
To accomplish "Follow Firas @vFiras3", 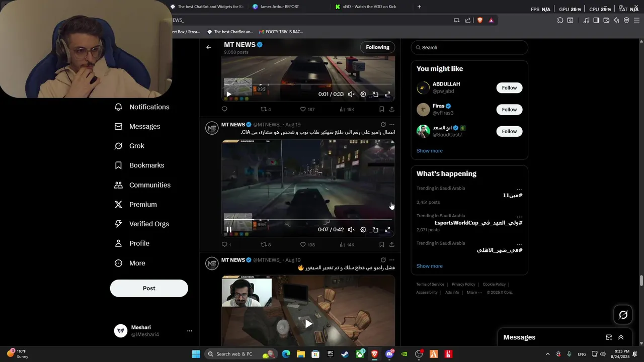I will [509, 110].
